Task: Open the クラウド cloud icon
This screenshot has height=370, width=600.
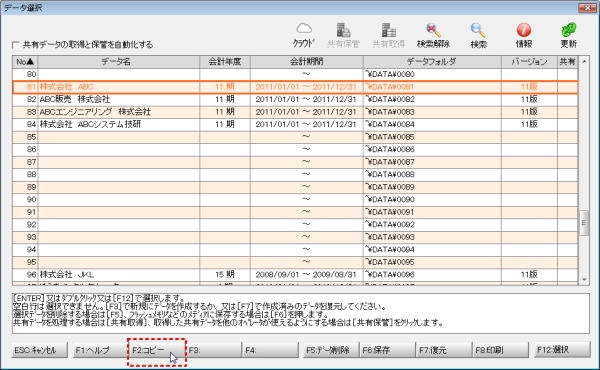Action: (x=304, y=35)
